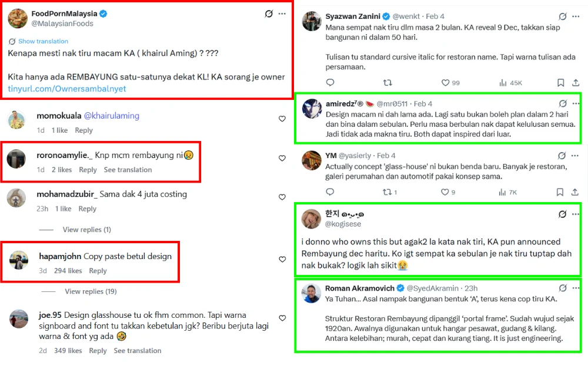
Task: Open the three-dot menu on FoodPornMalaysia's post
Action: coord(282,14)
